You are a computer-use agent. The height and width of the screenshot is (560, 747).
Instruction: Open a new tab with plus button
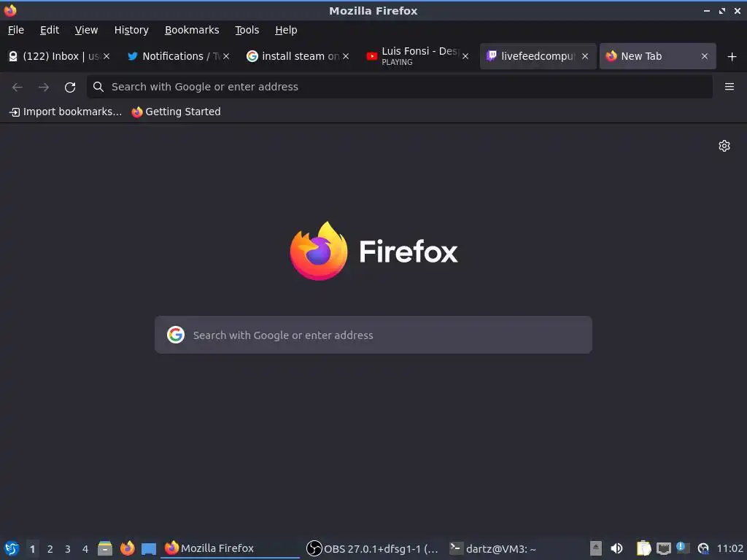click(x=732, y=57)
